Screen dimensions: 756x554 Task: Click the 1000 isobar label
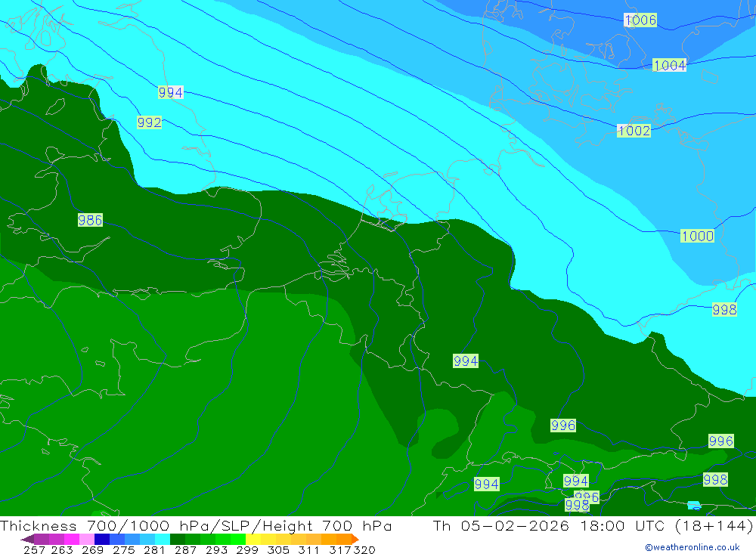click(x=697, y=236)
